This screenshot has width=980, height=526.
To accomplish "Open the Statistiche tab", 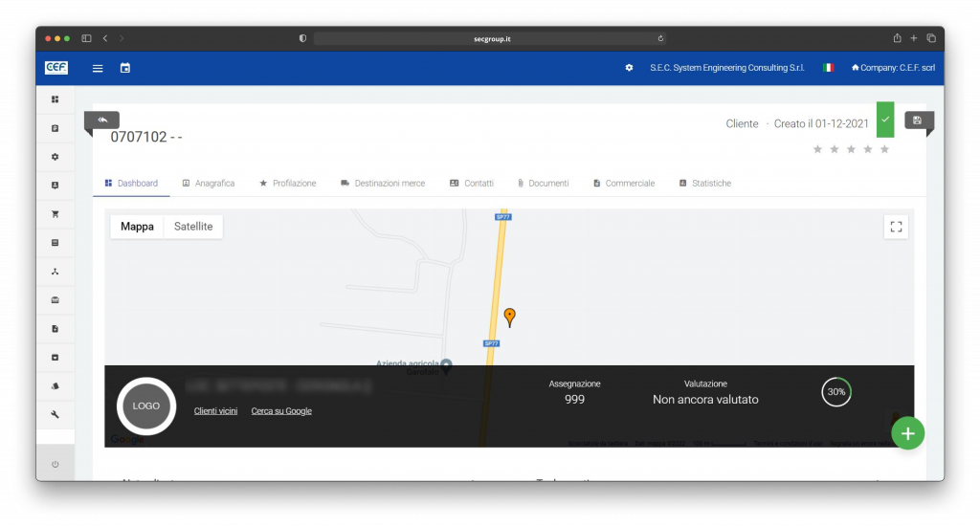I will click(x=705, y=183).
